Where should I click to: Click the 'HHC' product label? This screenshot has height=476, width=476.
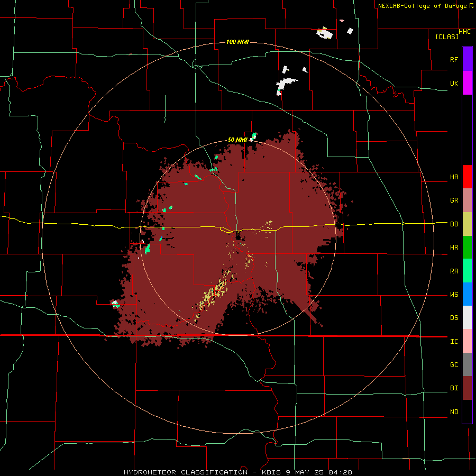[x=464, y=32]
